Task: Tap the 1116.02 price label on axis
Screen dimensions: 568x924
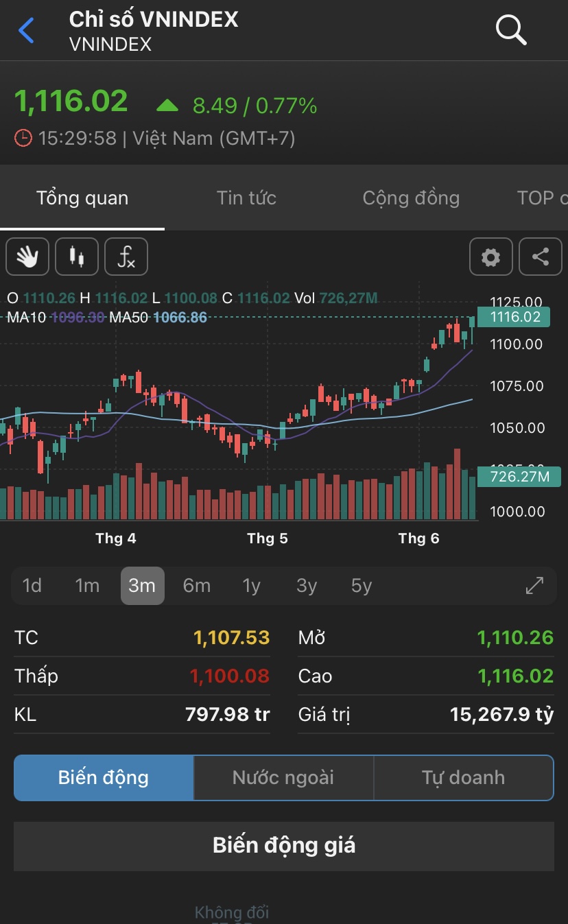Action: (x=519, y=317)
